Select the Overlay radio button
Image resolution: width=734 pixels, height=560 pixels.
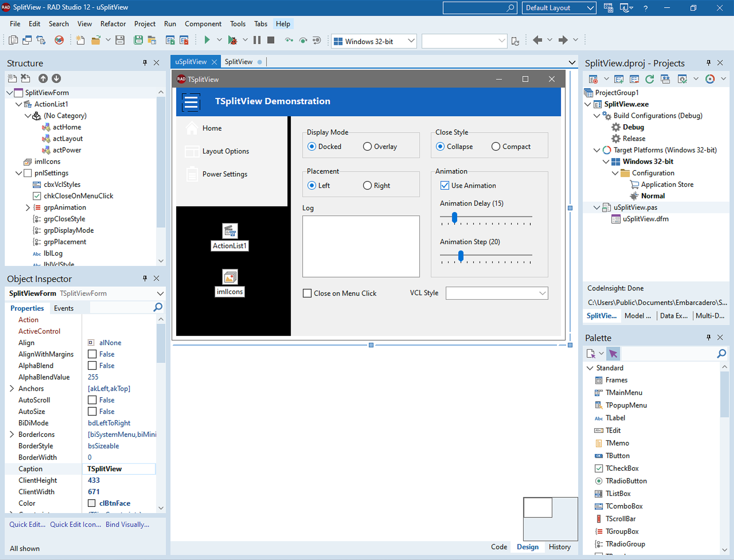tap(367, 146)
